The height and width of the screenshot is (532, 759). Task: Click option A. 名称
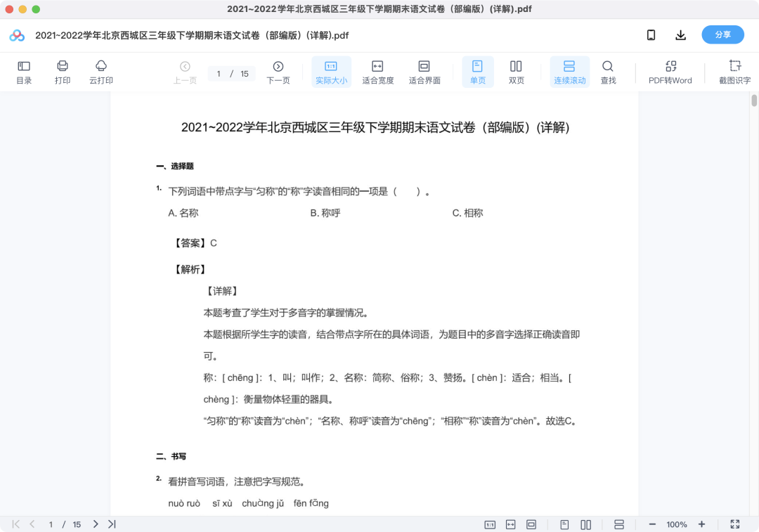coord(183,213)
